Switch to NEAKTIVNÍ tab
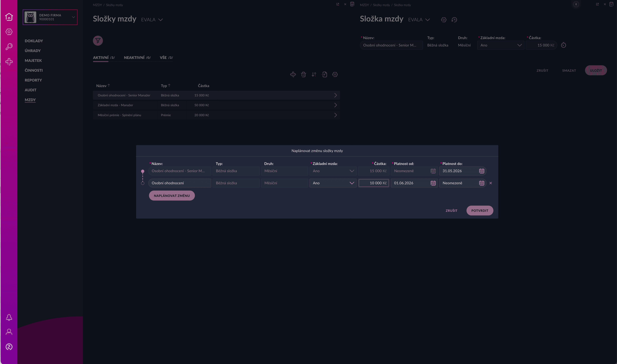Screen dimensions: 617x364 tap(137, 58)
